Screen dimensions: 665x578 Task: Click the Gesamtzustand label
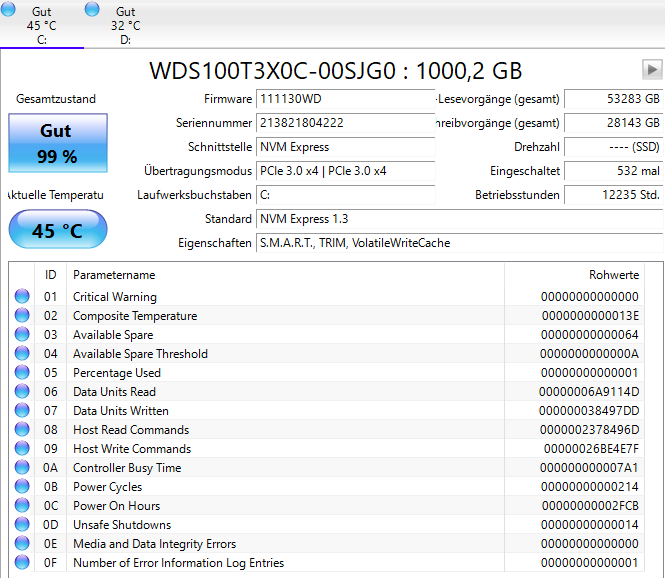56,99
